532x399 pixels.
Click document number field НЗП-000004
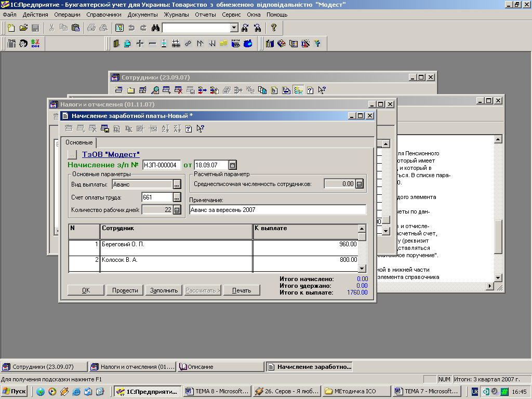(162, 165)
